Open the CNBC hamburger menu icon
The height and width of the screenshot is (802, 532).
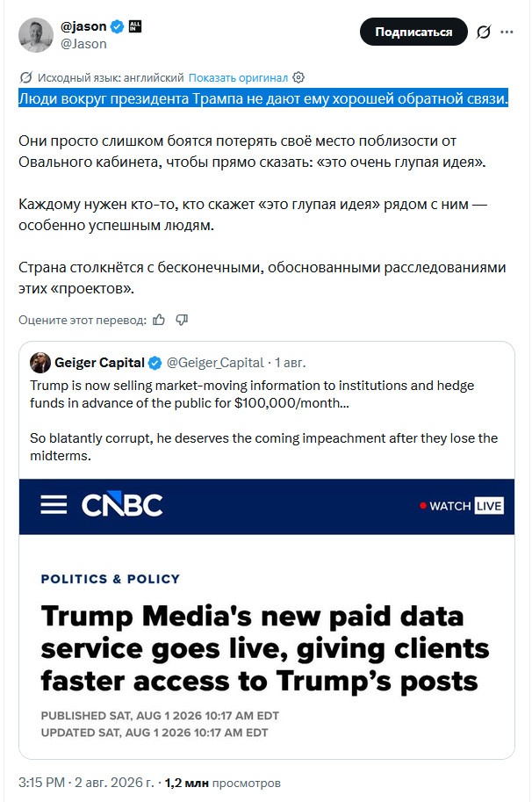[x=54, y=505]
